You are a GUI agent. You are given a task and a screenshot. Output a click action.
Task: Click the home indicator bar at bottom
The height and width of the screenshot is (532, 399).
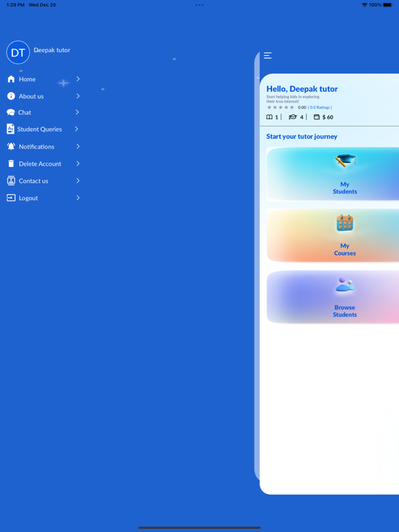199,528
